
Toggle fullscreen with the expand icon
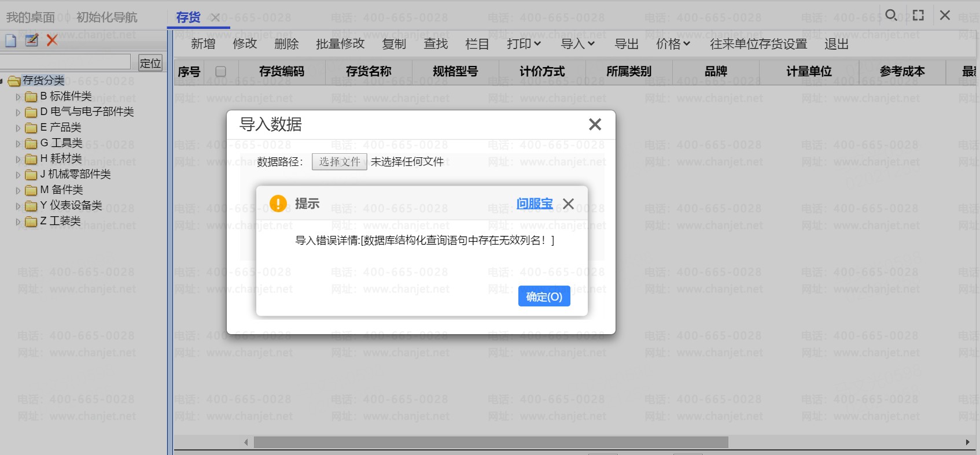(x=918, y=15)
